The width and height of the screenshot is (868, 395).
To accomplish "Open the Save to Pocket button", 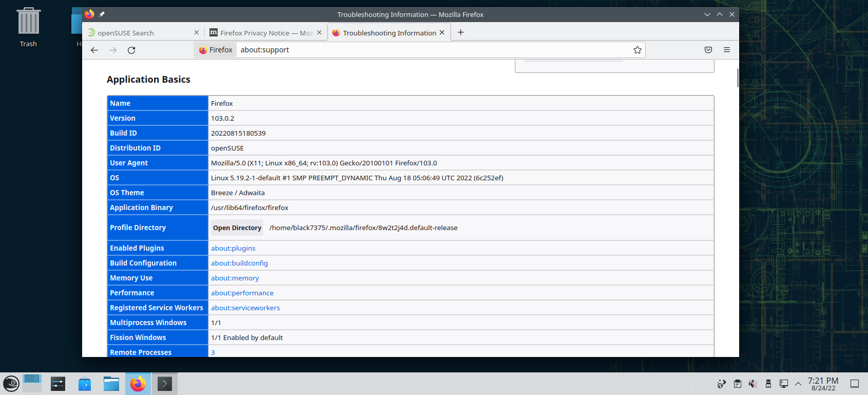I will click(x=708, y=50).
